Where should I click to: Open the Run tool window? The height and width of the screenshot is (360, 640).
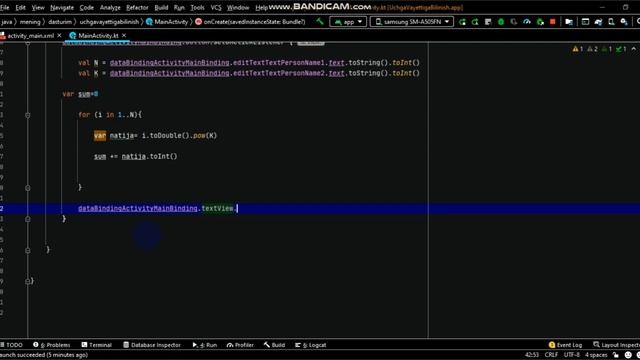pyautogui.click(x=204, y=345)
